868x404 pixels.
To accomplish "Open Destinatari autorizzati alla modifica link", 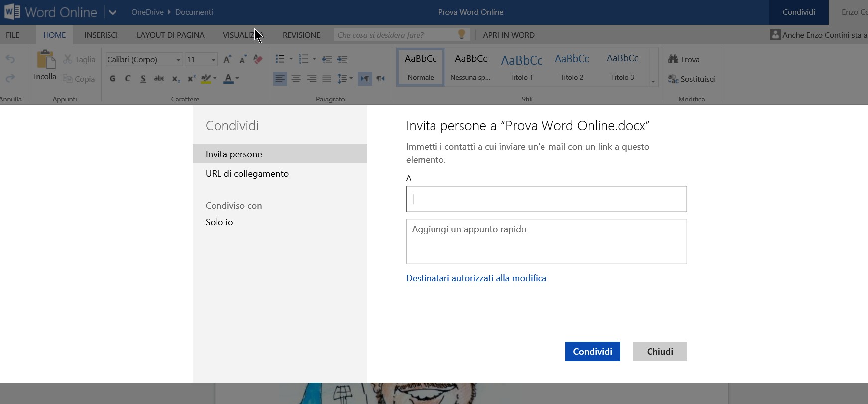I will pyautogui.click(x=476, y=278).
